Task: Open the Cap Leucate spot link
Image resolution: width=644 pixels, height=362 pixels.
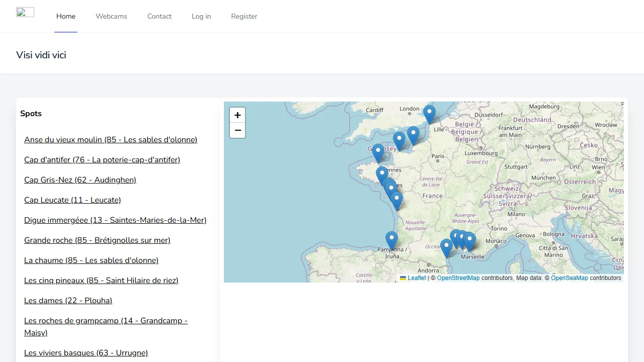Action: (x=72, y=200)
